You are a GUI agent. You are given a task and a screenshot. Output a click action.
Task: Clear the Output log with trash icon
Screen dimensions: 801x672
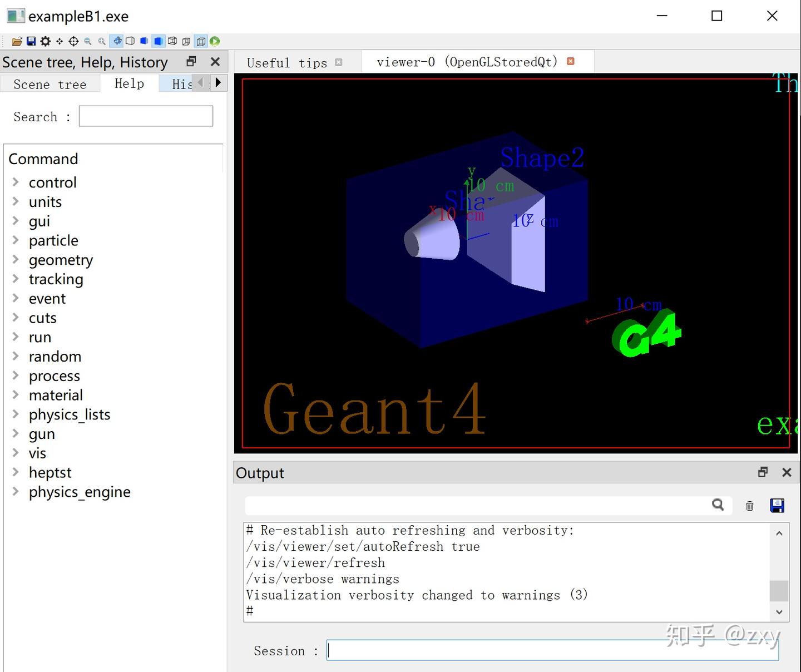(749, 505)
